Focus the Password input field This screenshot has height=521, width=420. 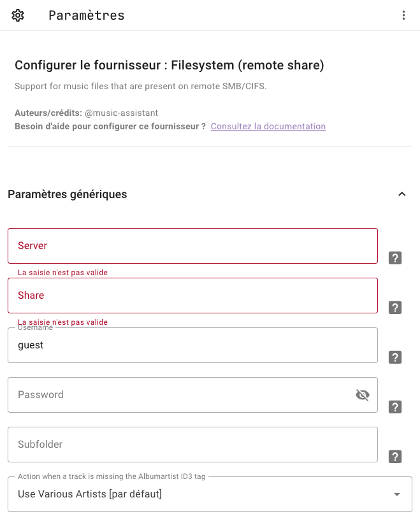pyautogui.click(x=180, y=395)
